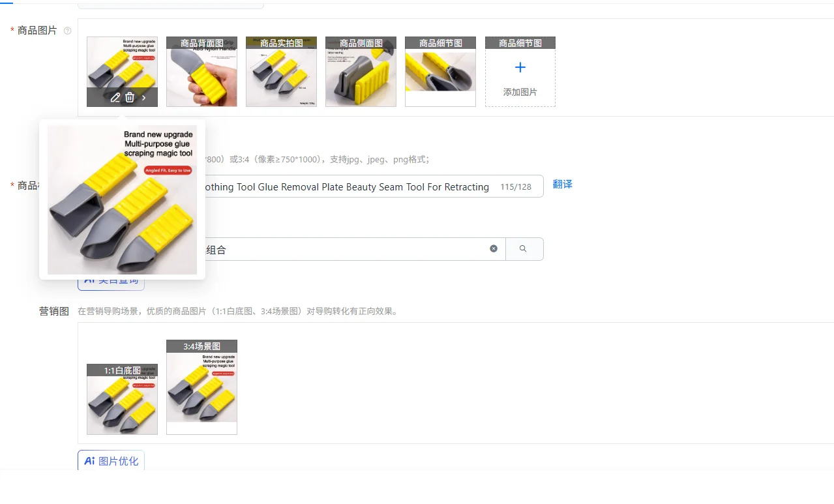This screenshot has width=834, height=504.
Task: Click the 翻译 link next to title
Action: tap(563, 185)
